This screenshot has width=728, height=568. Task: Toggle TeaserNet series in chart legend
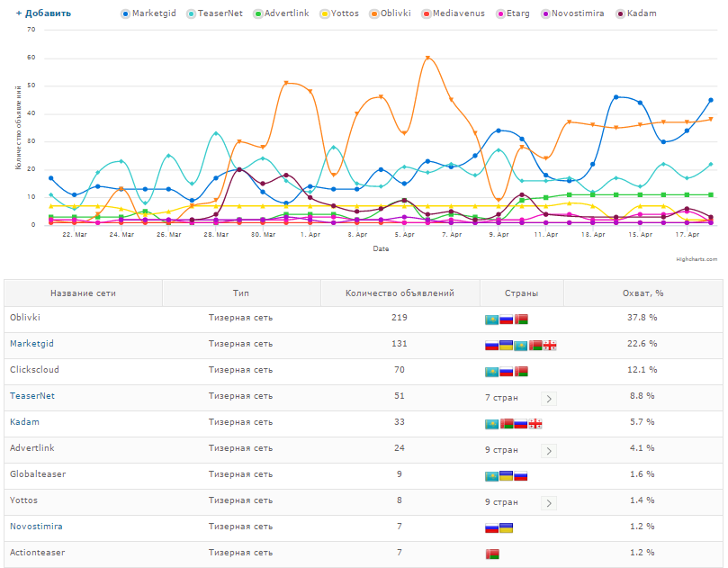[x=215, y=14]
